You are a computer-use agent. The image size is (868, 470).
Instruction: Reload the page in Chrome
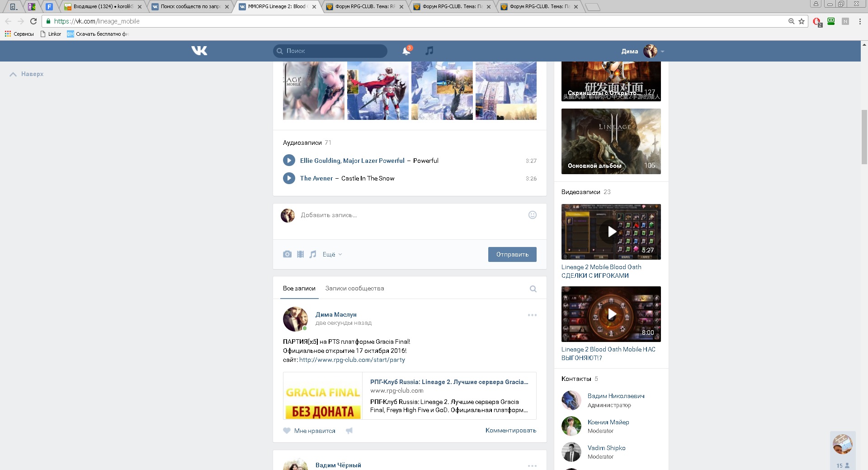[x=33, y=21]
